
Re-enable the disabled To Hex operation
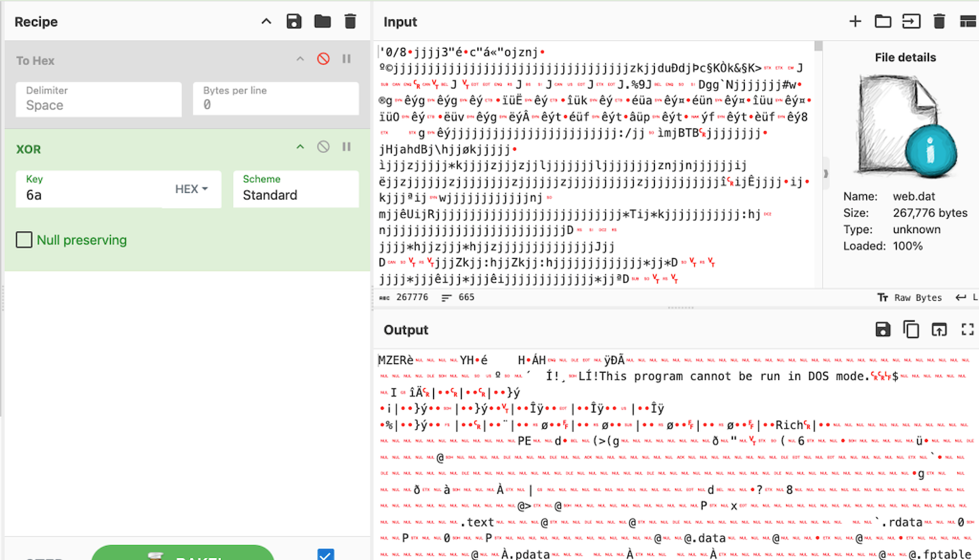click(323, 59)
